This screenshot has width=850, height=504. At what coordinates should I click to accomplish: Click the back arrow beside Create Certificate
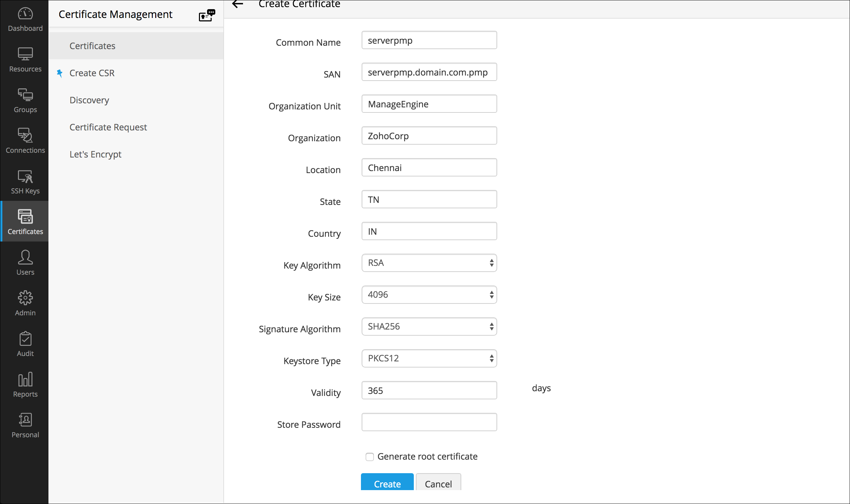tap(238, 4)
